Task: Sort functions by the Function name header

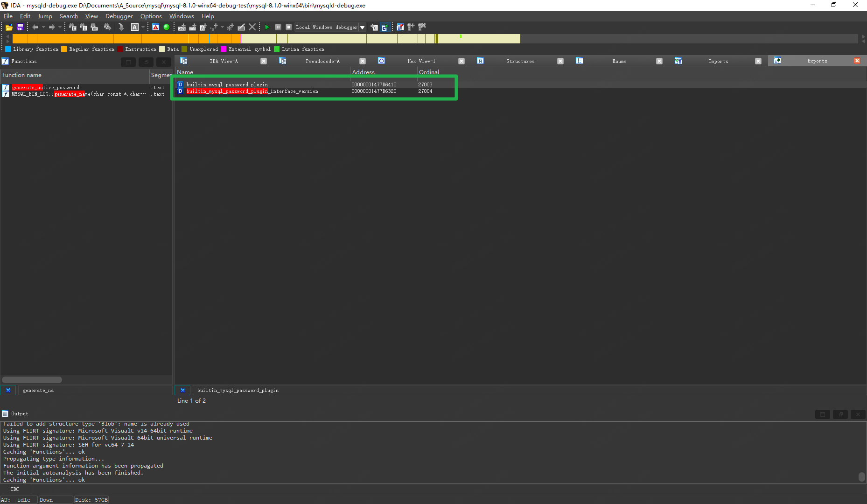Action: pyautogui.click(x=75, y=75)
